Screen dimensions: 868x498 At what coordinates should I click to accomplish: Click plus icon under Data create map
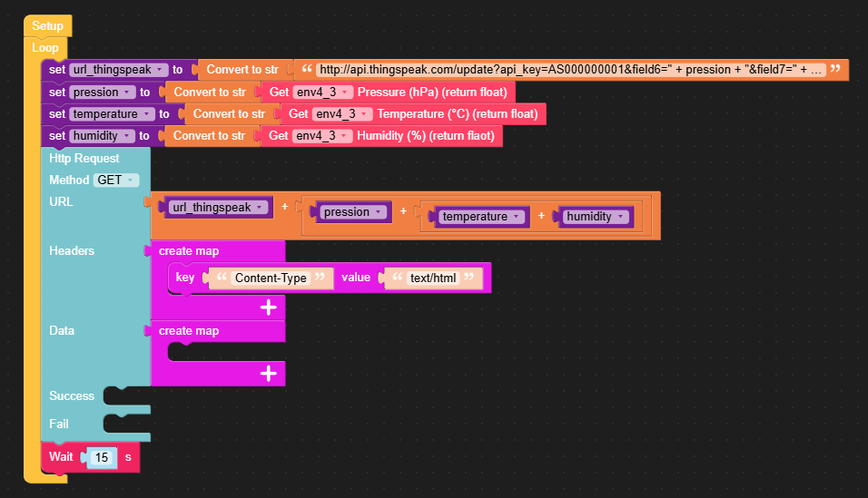(269, 374)
